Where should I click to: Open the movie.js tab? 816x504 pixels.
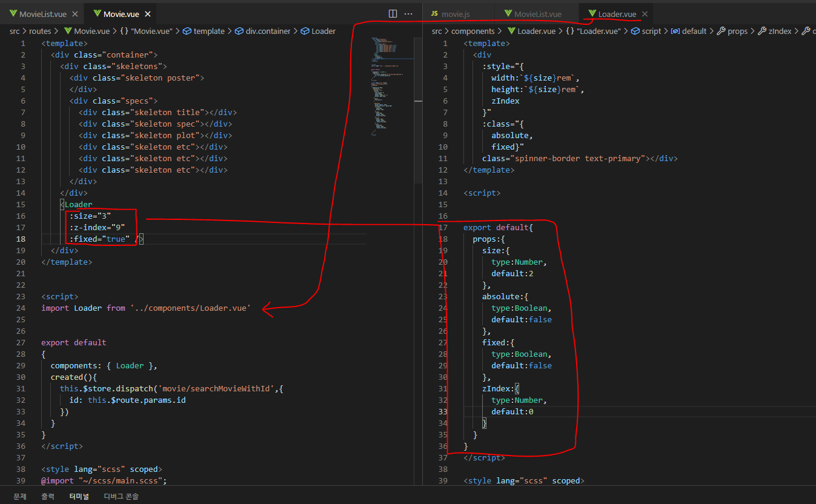click(x=456, y=13)
